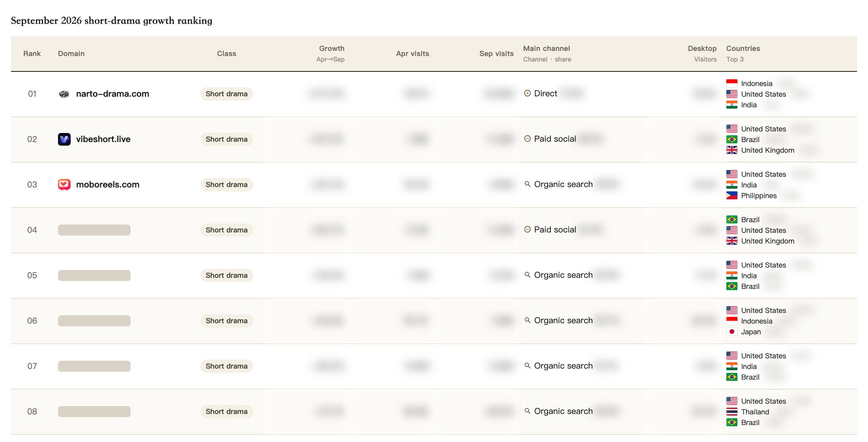
Task: Click the Short drama tag in row 06
Action: [x=226, y=321]
